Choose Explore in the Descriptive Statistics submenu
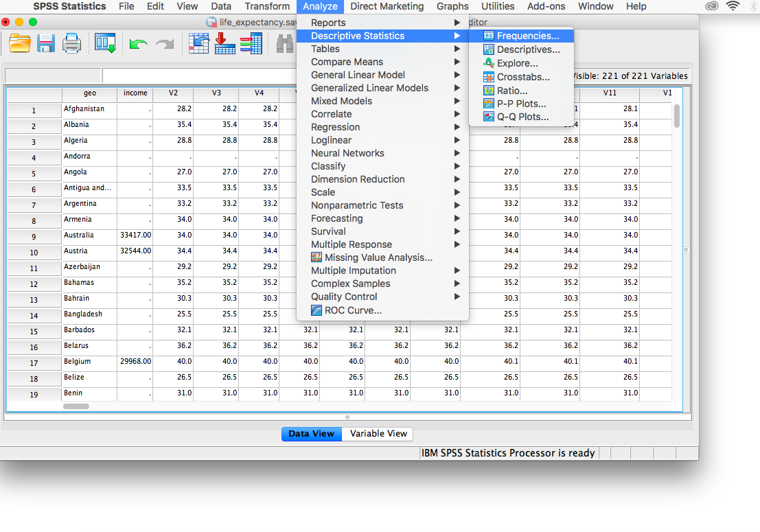This screenshot has width=760, height=532. coord(522,63)
